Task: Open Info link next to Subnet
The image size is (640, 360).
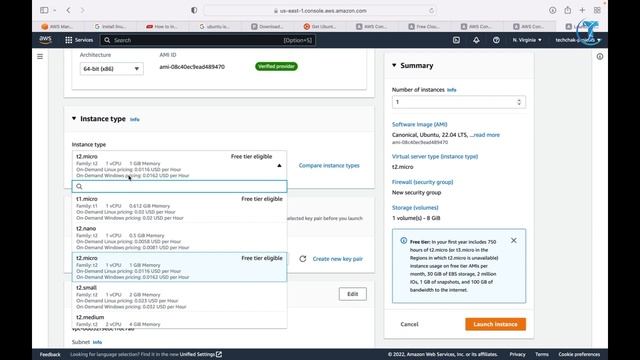Action: tap(97, 342)
